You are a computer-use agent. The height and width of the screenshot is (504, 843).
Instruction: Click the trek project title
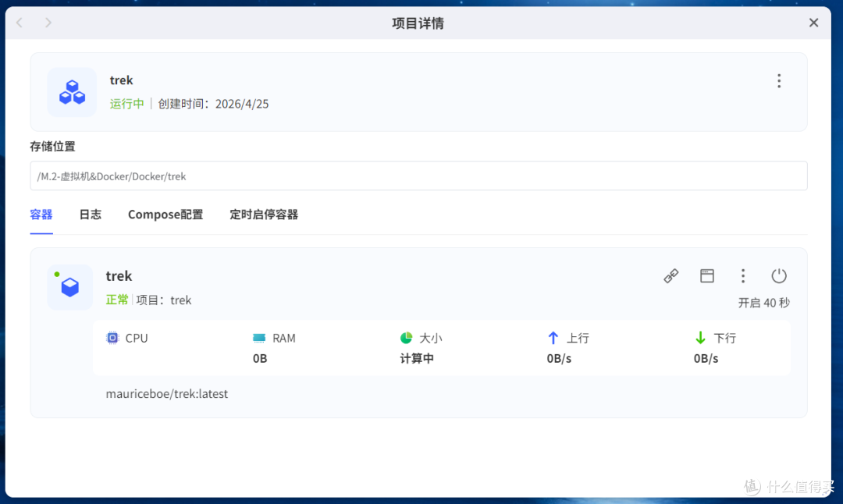[x=122, y=80]
